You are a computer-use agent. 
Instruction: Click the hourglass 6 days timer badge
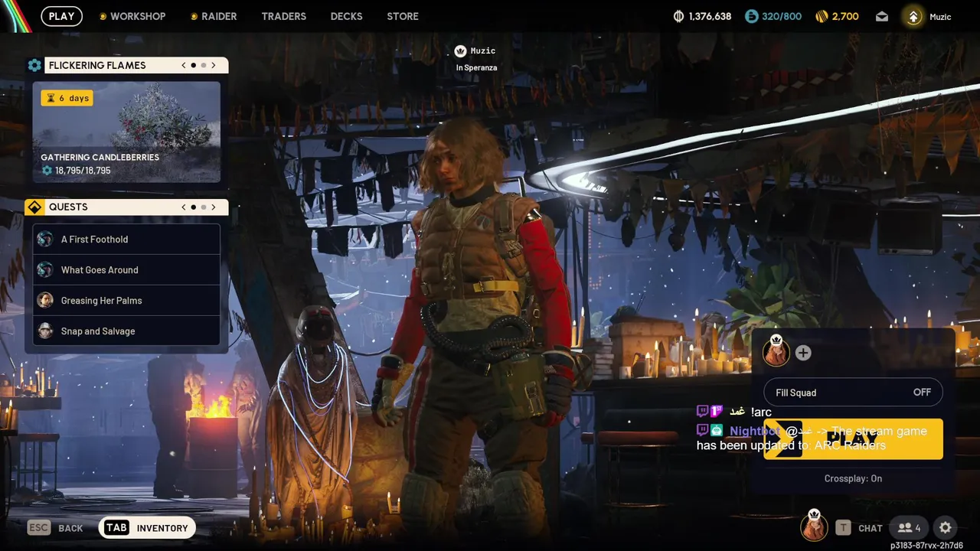(x=67, y=98)
